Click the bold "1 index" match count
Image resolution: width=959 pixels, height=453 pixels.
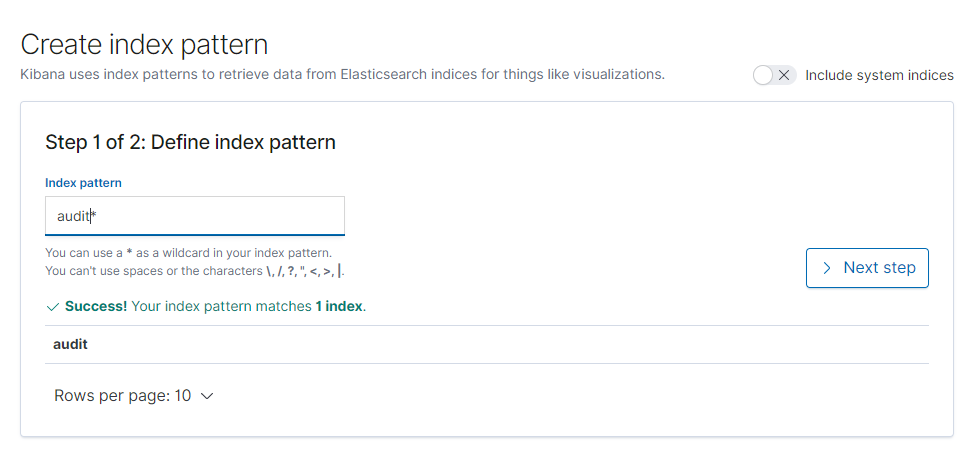[339, 306]
